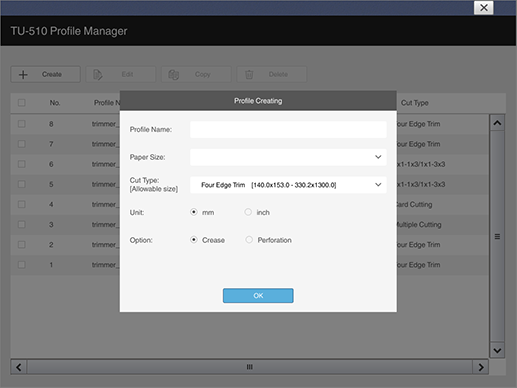Click the Delete button label
Image resolution: width=517 pixels, height=388 pixels.
click(x=278, y=74)
